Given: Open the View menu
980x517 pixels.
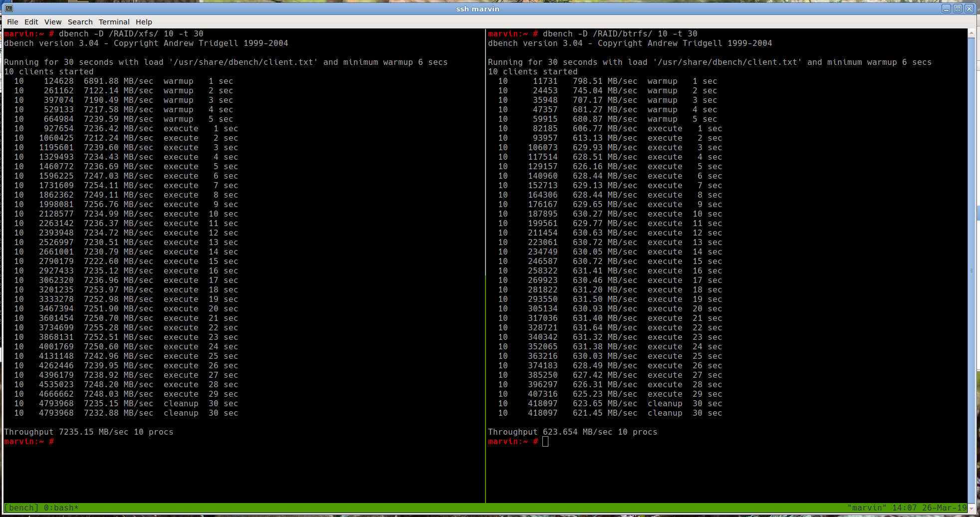Looking at the screenshot, I should tap(53, 22).
